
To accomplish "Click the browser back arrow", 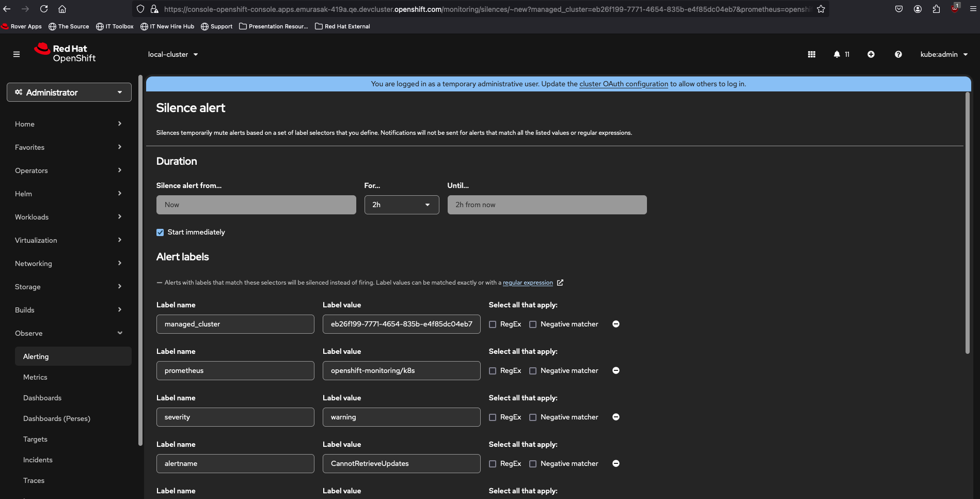I will coord(7,9).
